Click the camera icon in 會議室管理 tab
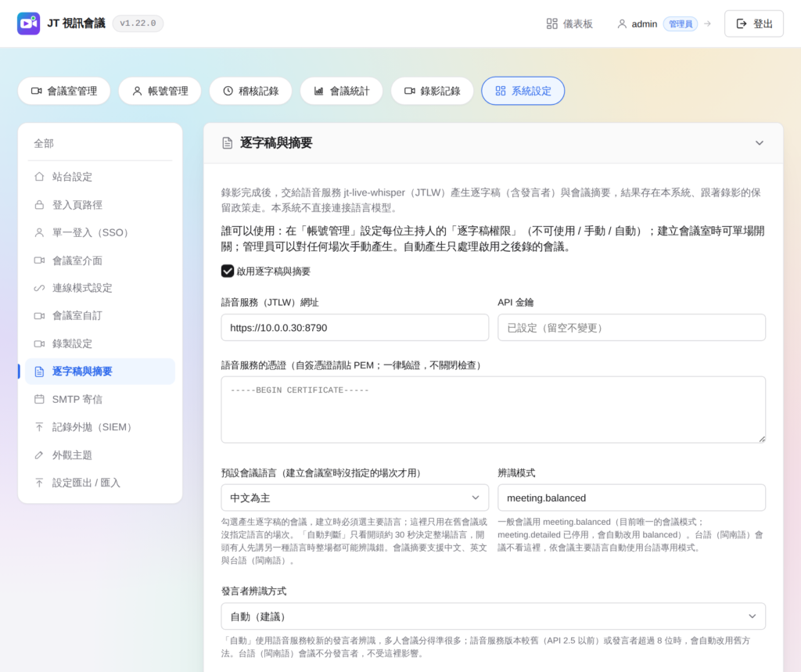This screenshot has width=801, height=672. click(x=36, y=91)
